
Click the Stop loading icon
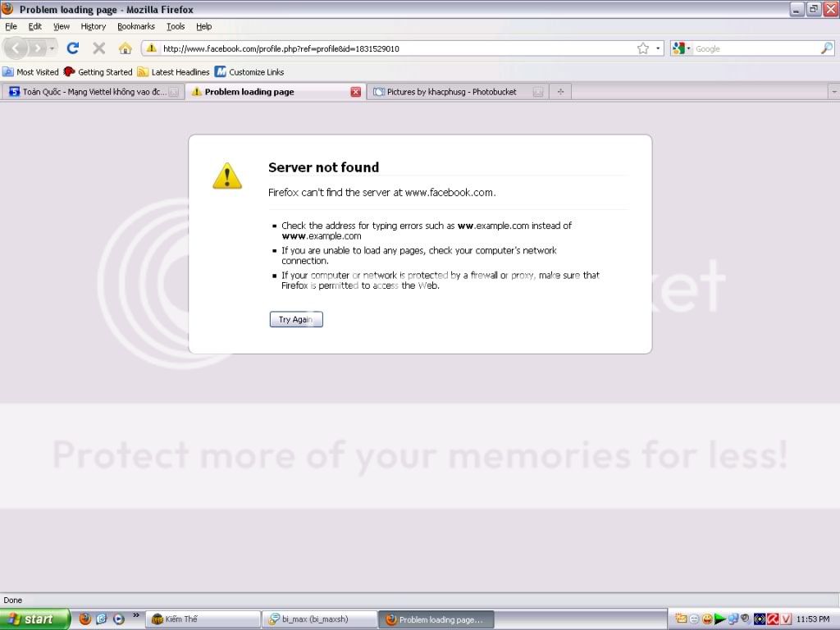coord(99,48)
